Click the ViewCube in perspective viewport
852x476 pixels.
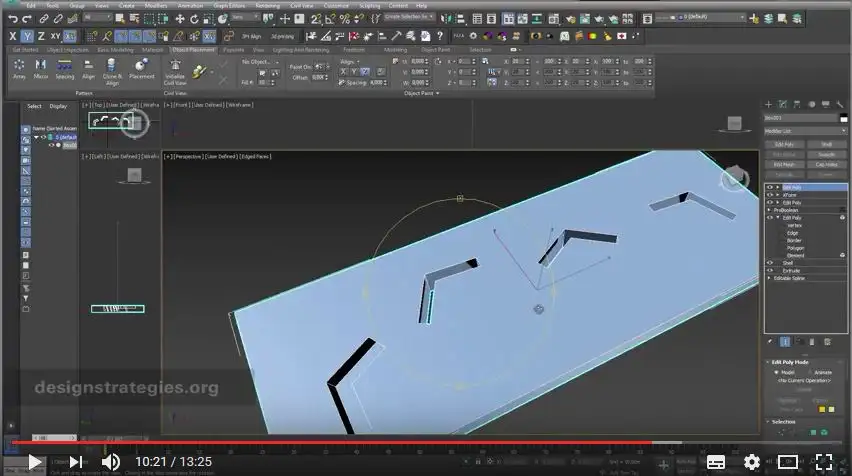coord(735,178)
